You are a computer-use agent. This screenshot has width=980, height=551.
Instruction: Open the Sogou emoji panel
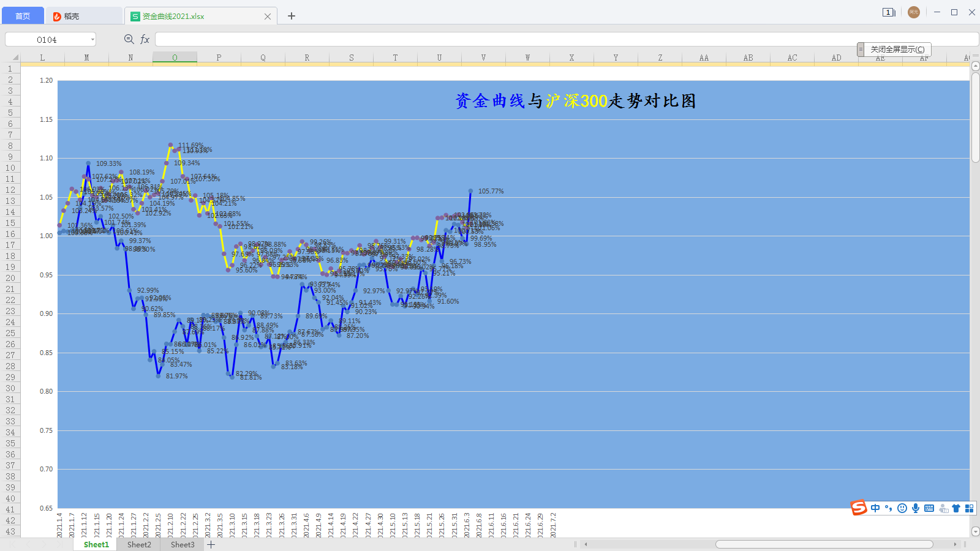[x=902, y=508]
